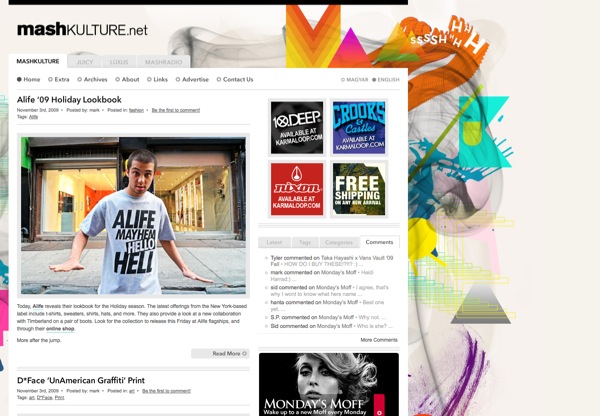Select the sidebar Comments tab
This screenshot has height=416, width=600.
(x=379, y=242)
